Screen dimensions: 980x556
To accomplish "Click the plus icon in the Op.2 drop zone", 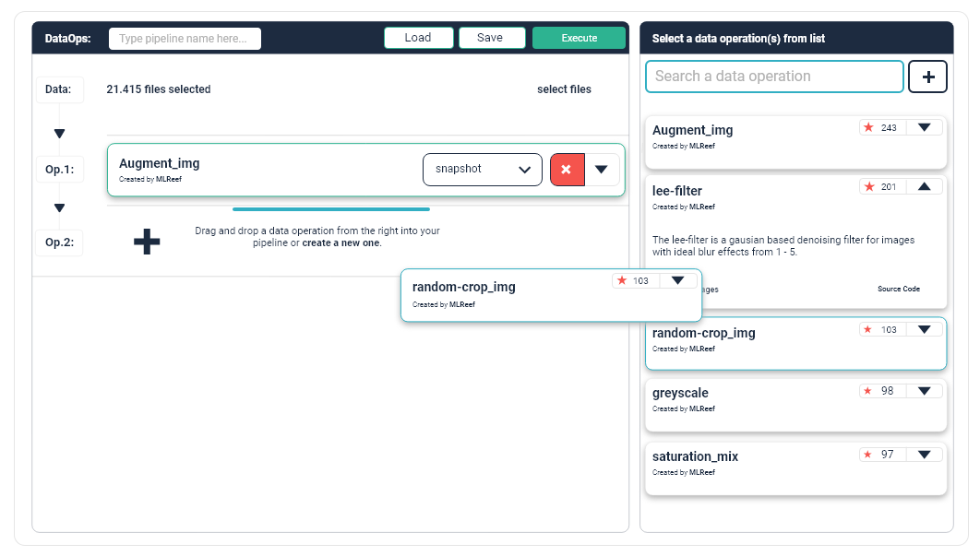I will click(146, 241).
